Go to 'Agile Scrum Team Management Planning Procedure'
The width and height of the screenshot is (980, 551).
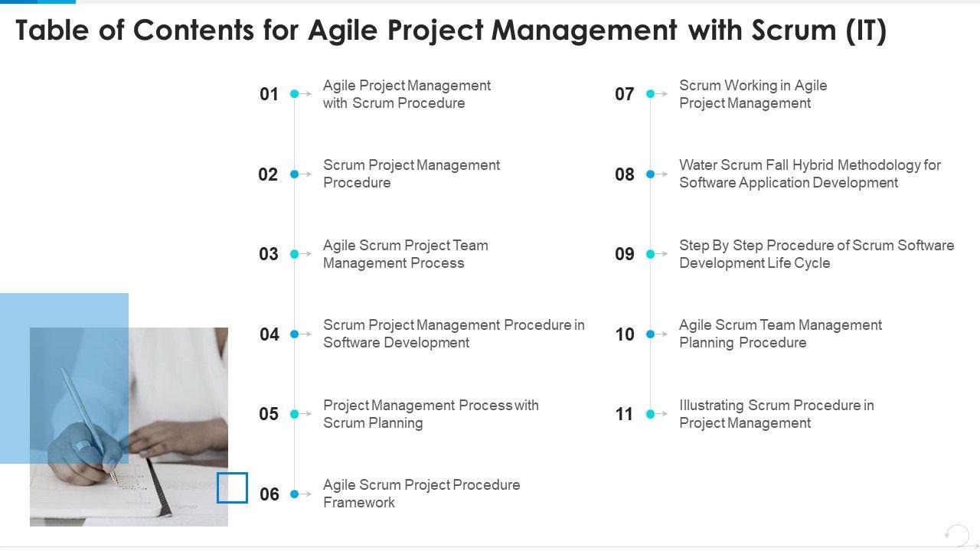coord(780,334)
